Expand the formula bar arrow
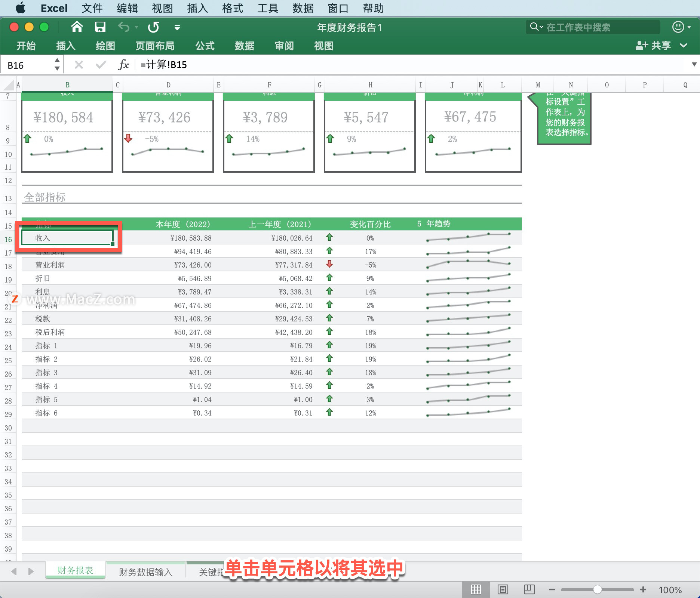The height and width of the screenshot is (598, 700). click(x=694, y=64)
